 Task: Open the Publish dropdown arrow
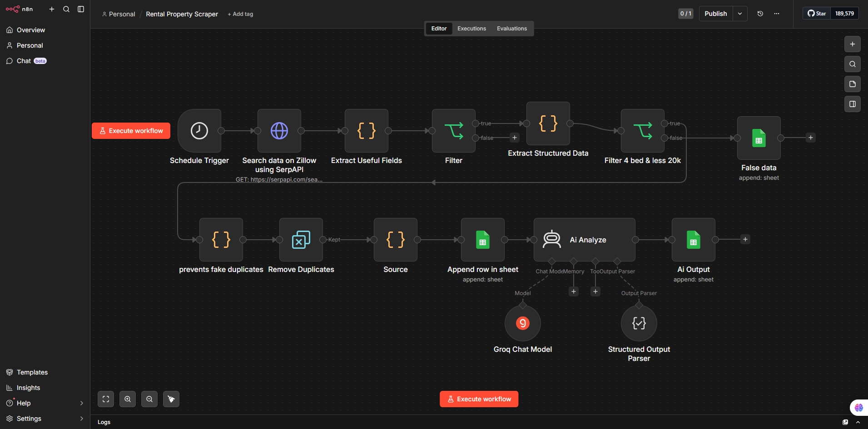pyautogui.click(x=740, y=14)
